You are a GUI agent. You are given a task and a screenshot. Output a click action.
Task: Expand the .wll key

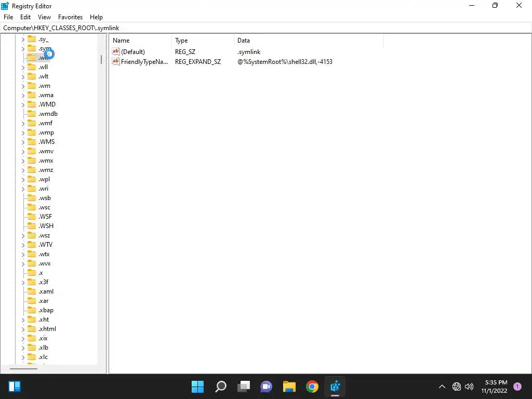coord(23,67)
